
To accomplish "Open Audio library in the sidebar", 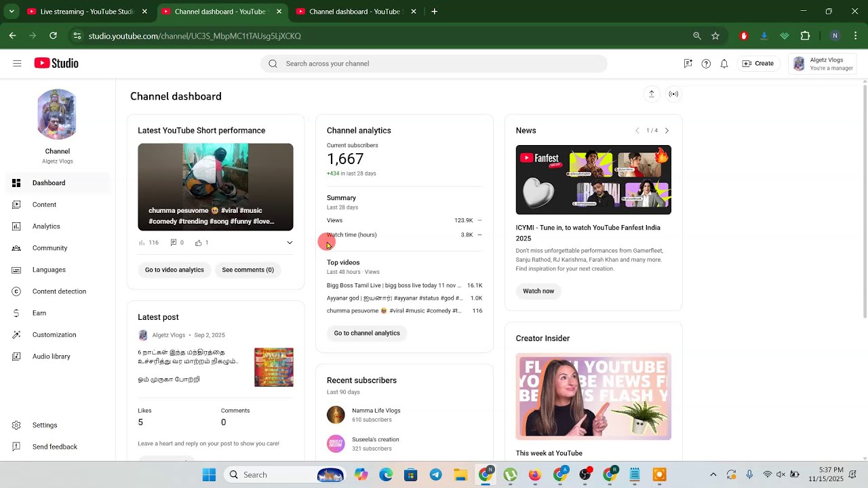I will (x=57, y=357).
